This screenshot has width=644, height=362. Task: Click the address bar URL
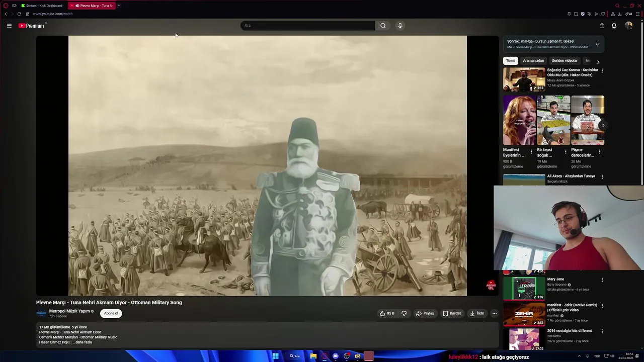coord(53,14)
